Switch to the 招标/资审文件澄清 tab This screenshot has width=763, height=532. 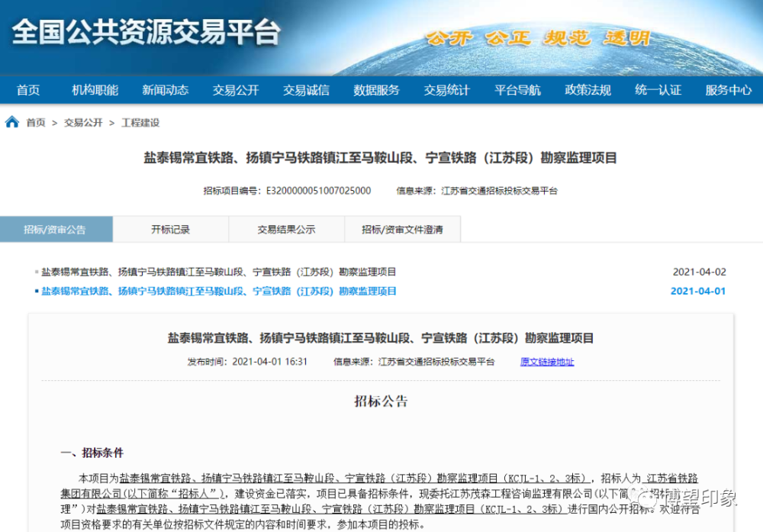402,229
